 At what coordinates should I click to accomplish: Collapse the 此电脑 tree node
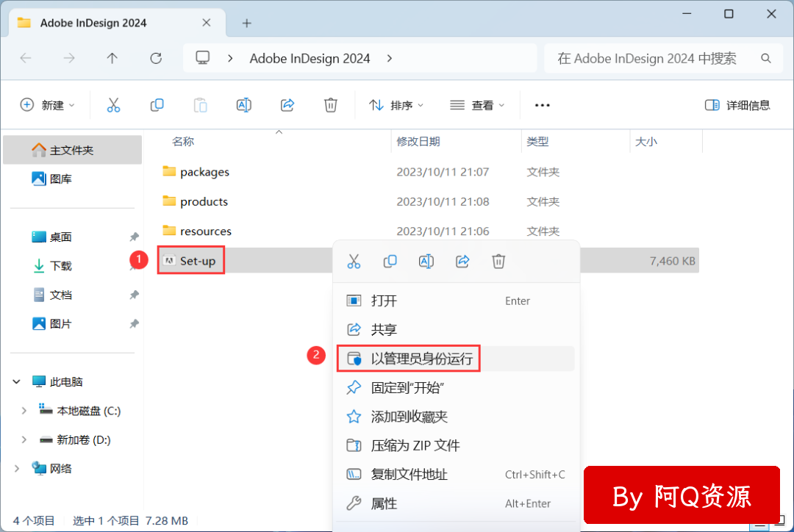17,381
